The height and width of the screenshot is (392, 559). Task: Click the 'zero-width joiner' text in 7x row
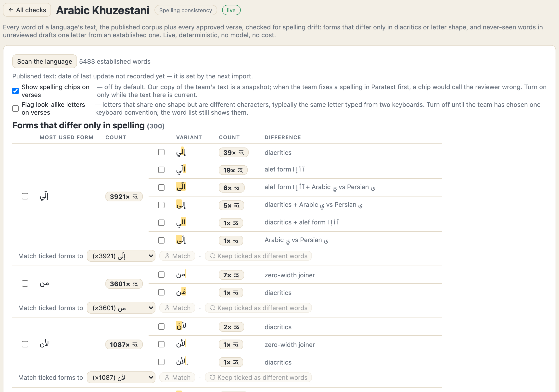(290, 275)
